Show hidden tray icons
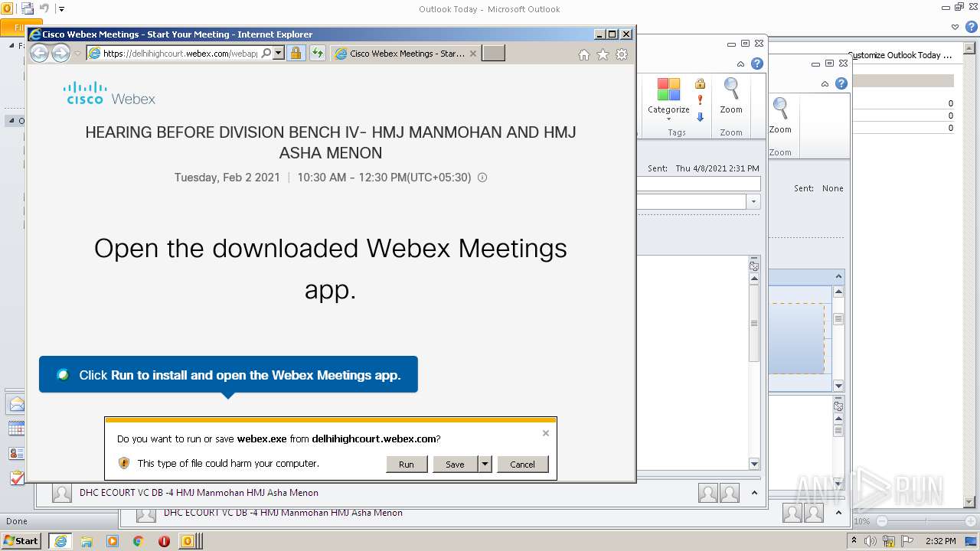This screenshot has width=980, height=551. click(854, 541)
